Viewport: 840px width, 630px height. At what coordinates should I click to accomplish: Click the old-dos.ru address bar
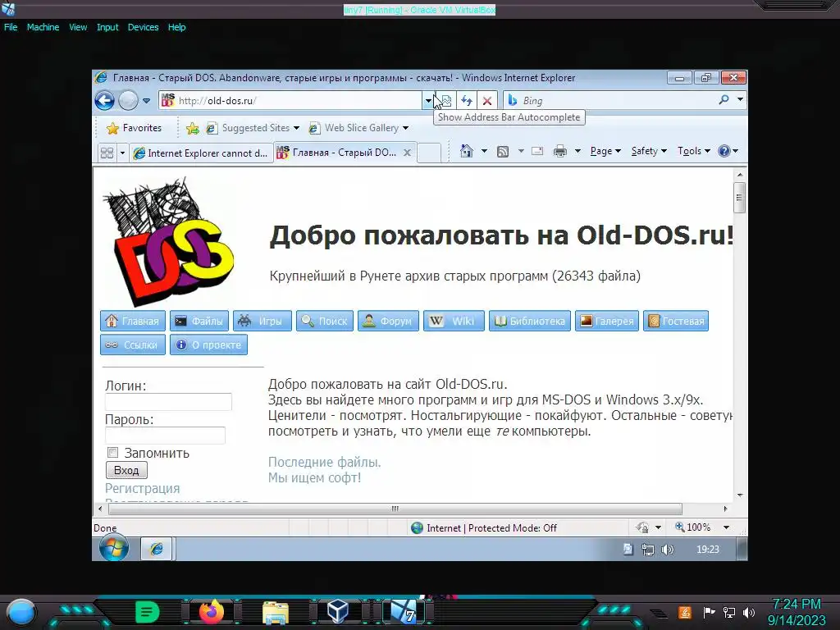[291, 100]
